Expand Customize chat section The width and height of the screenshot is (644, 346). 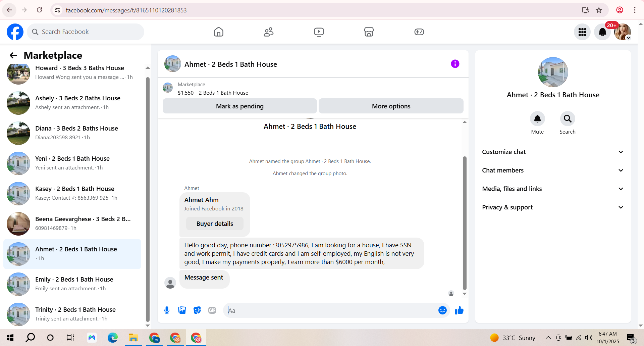[x=553, y=152]
